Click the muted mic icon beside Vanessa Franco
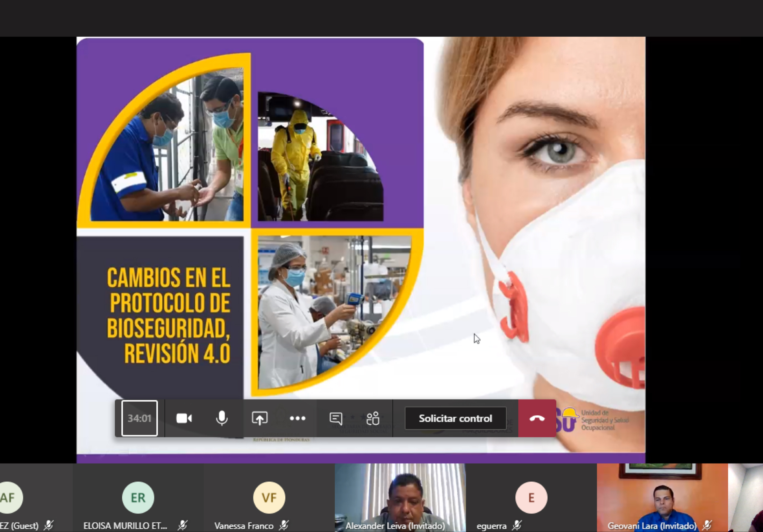The height and width of the screenshot is (532, 763). pyautogui.click(x=284, y=525)
